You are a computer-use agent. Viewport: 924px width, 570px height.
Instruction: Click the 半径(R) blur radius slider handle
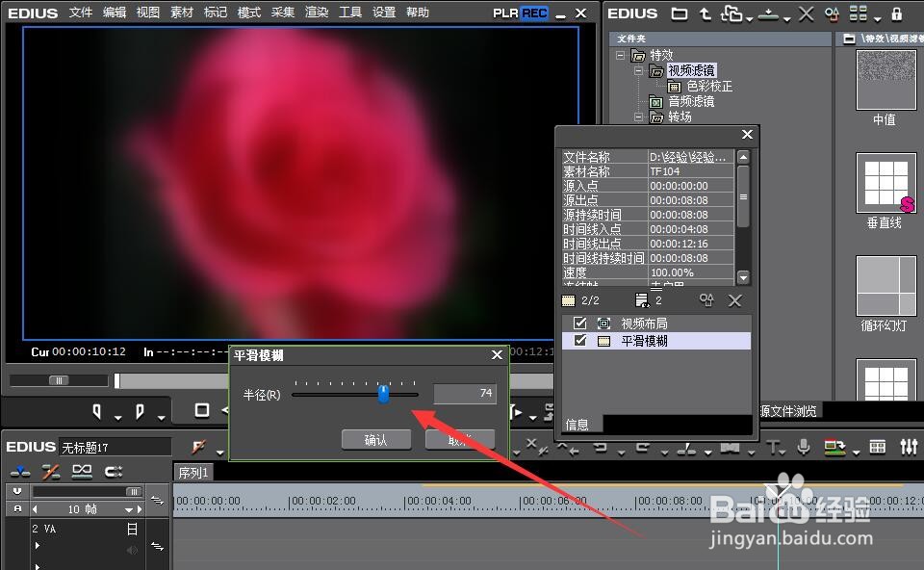(x=384, y=394)
